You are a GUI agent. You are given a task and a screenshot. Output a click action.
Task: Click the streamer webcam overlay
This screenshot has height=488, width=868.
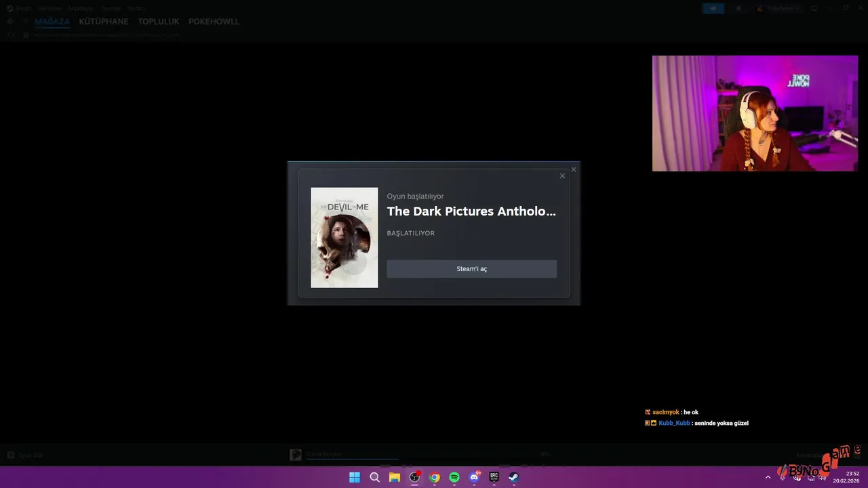click(755, 113)
